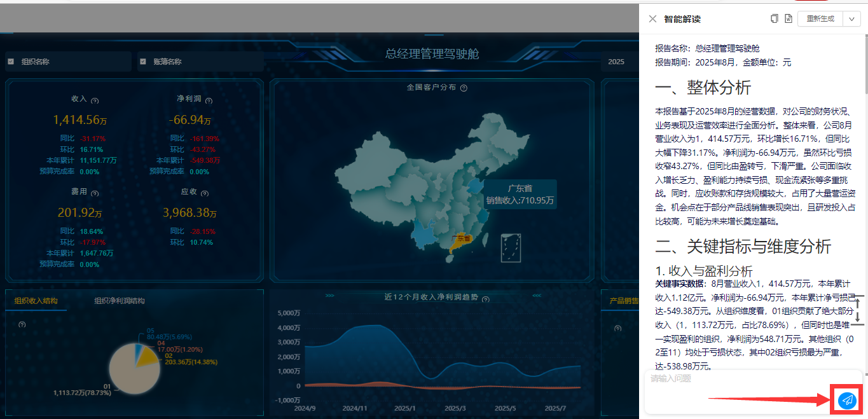Click the 2024/11 label on trend axis
Image resolution: width=868 pixels, height=419 pixels.
click(355, 408)
